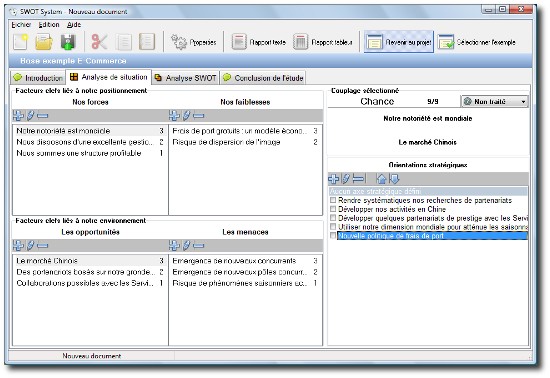Viewport: 550px width, 378px height.
Task: Select 'Frais de port gratuits' weakness row
Action: [245, 131]
